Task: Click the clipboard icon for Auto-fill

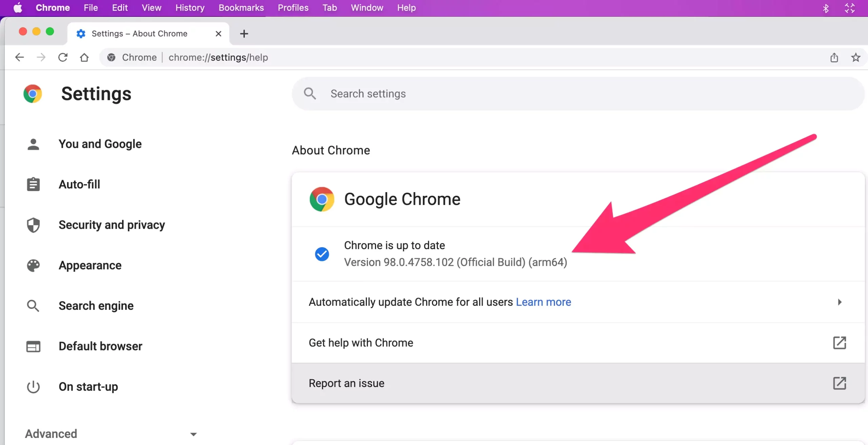Action: [x=33, y=184]
